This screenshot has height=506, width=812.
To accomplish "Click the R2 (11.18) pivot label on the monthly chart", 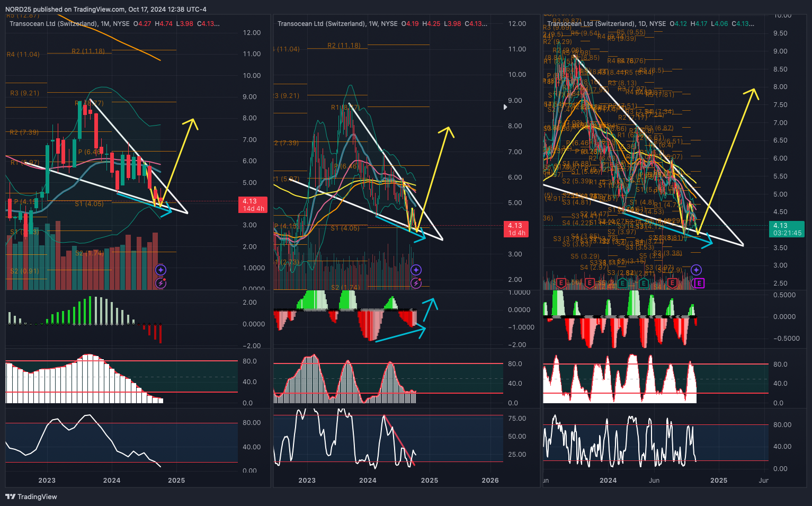I will (x=88, y=51).
